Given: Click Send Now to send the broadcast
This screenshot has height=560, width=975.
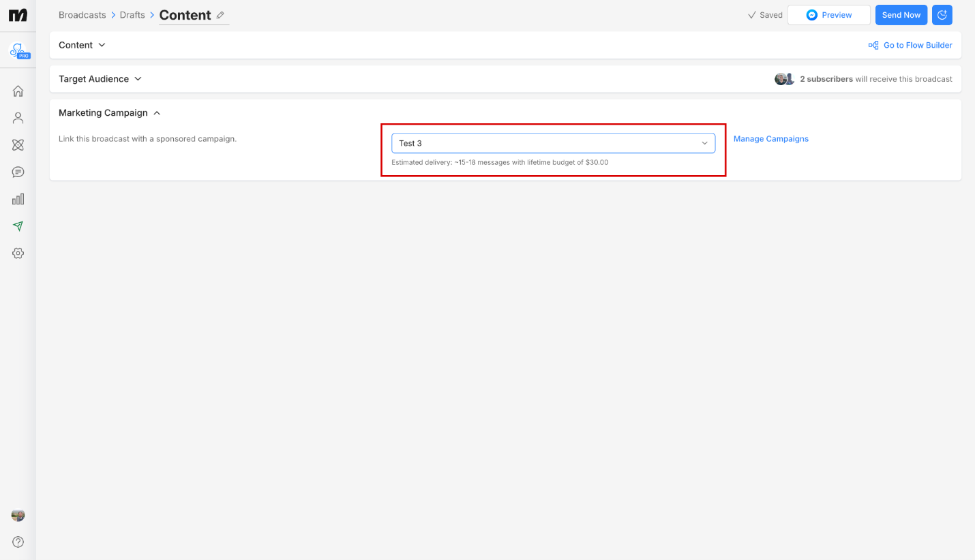Looking at the screenshot, I should click(901, 14).
